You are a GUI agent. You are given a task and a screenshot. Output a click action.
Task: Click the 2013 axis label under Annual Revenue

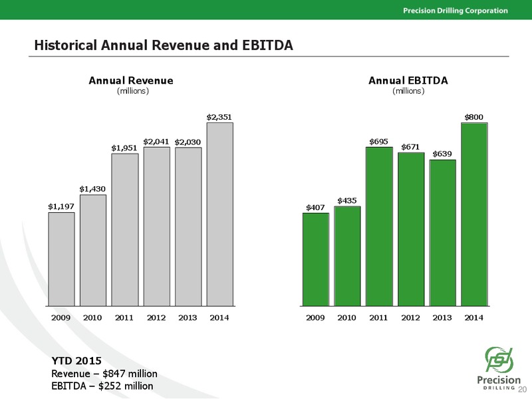188,318
